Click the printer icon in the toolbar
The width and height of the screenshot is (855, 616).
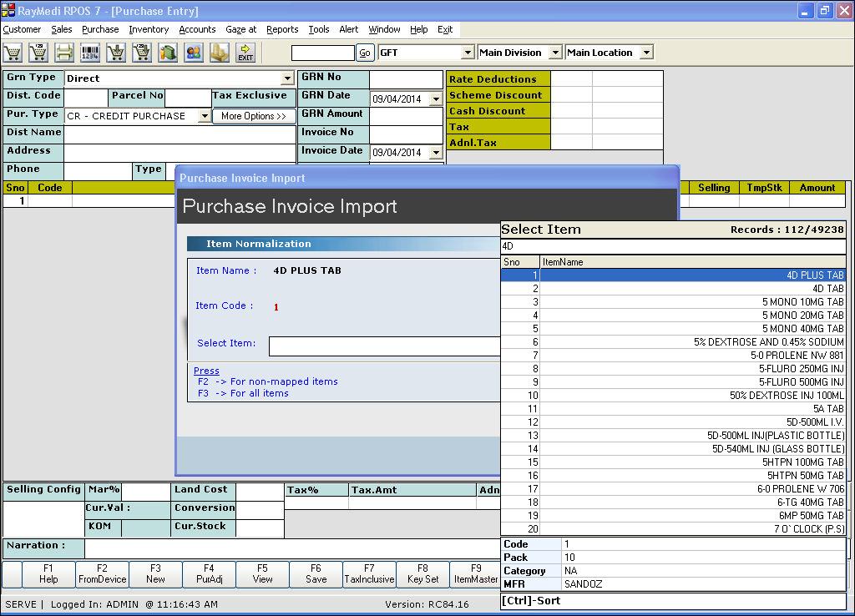click(64, 53)
